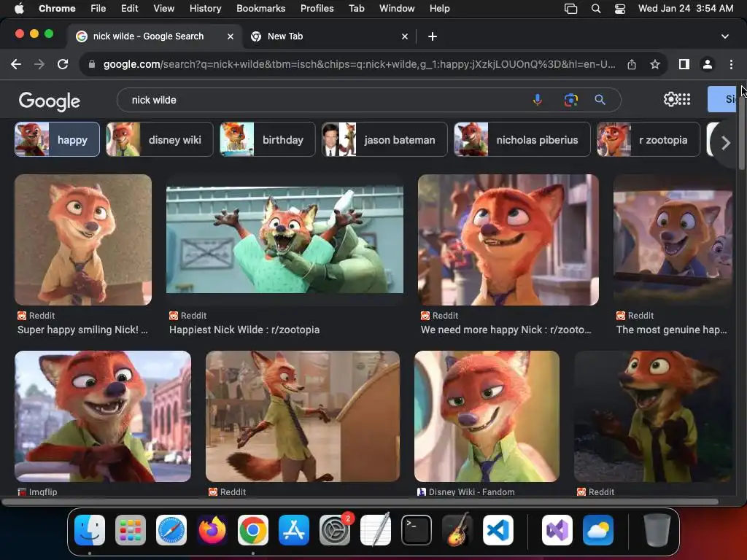The height and width of the screenshot is (560, 747).
Task: Switch to the New Tab tab
Action: 329,36
